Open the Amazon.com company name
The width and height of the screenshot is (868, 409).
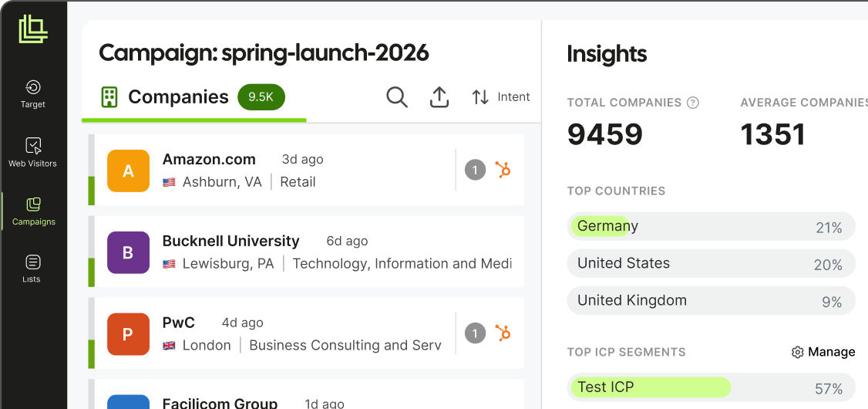[209, 160]
